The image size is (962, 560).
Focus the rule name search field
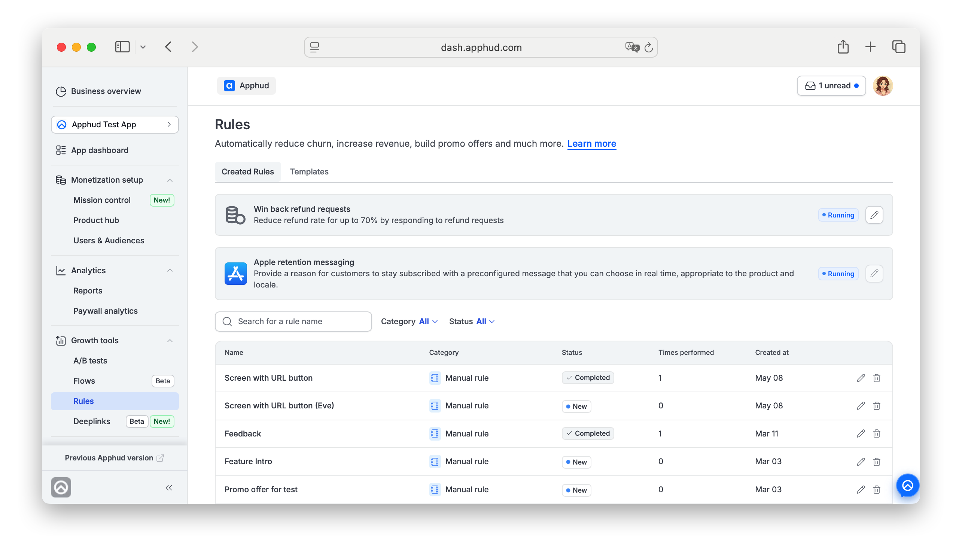point(293,322)
